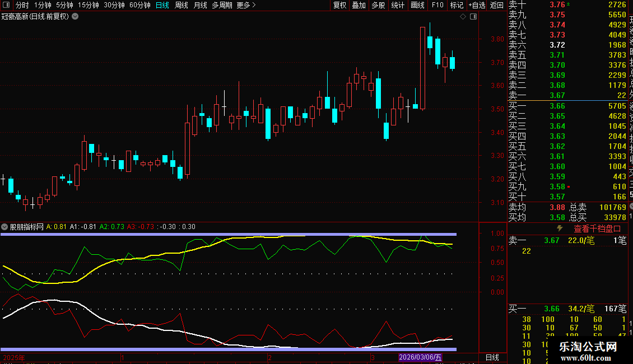Expand the 冠豪高新 title dropdown arrow
This screenshot has width=633, height=364.
pos(76,16)
